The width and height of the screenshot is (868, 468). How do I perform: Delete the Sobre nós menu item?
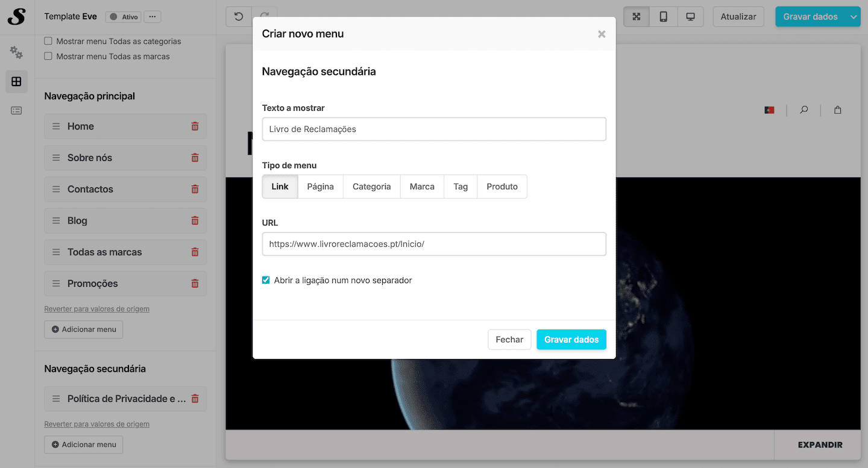click(x=195, y=158)
